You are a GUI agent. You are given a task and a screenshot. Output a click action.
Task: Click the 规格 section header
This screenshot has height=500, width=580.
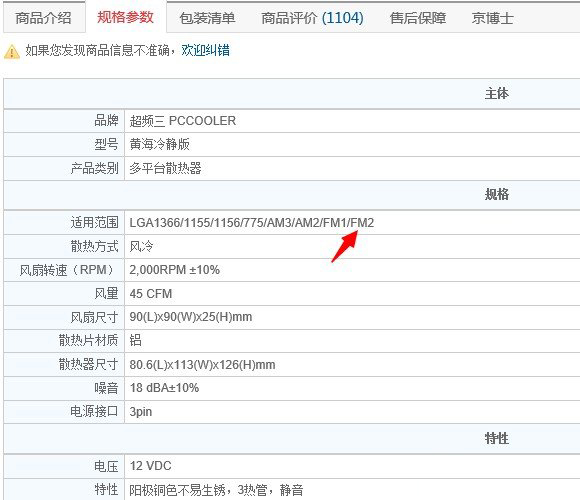click(497, 194)
